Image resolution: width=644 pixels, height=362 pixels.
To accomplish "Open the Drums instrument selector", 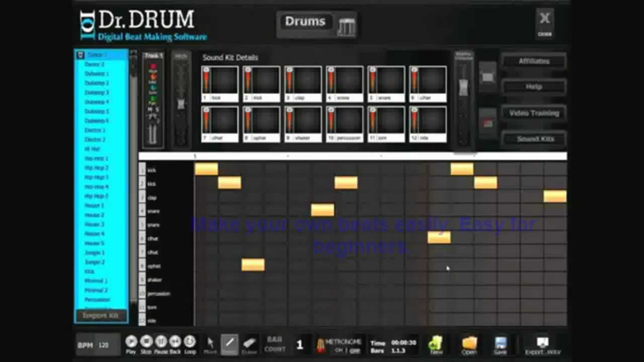I will coord(305,22).
